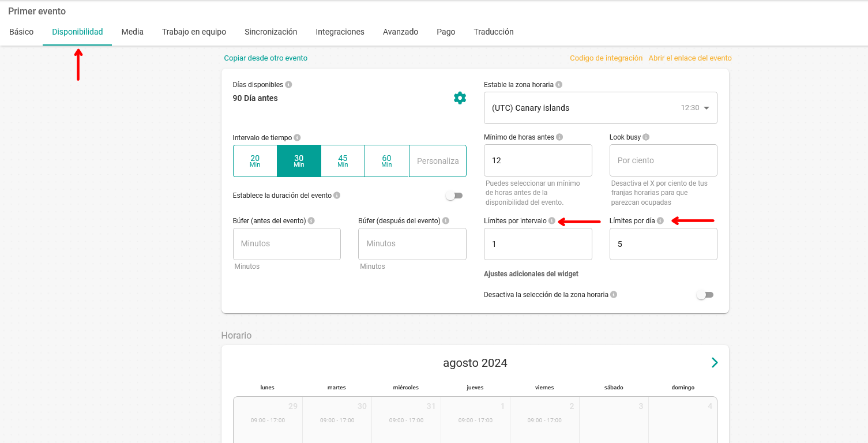Image resolution: width=868 pixels, height=443 pixels.
Task: Click the Búfer después del evento minutes field
Action: click(412, 244)
